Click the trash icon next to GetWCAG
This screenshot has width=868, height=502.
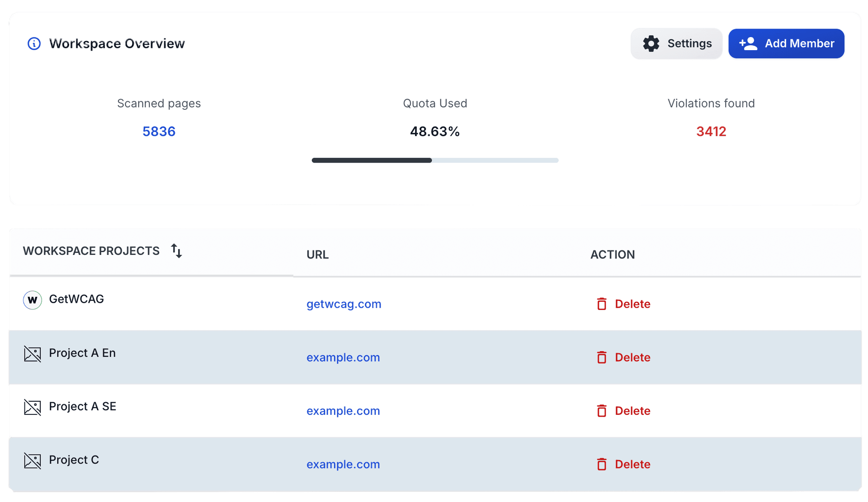tap(602, 304)
